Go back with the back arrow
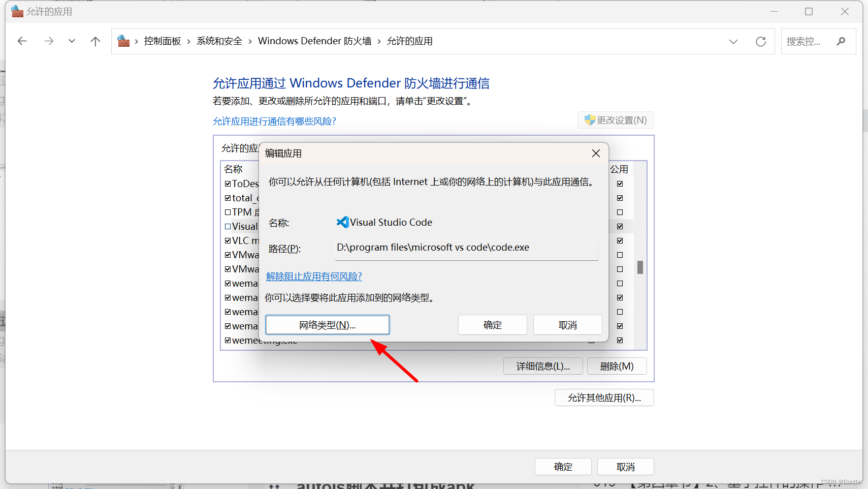The height and width of the screenshot is (489, 868). [22, 41]
